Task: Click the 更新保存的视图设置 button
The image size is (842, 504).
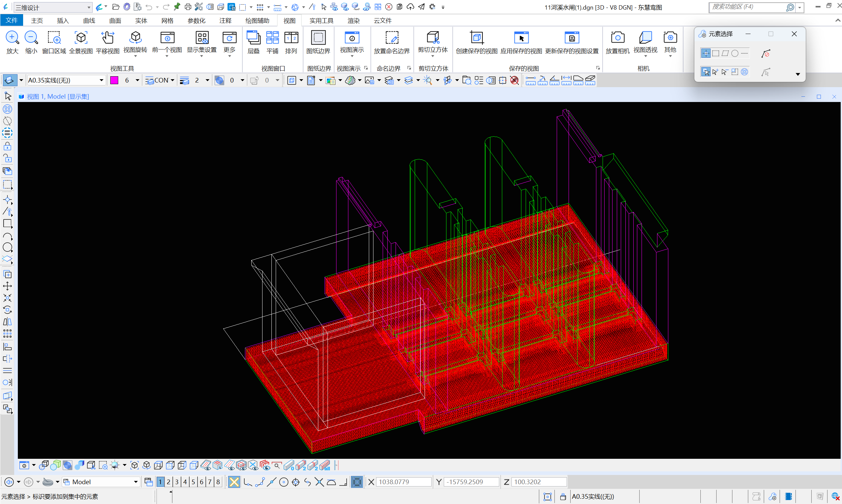Action: tap(572, 42)
